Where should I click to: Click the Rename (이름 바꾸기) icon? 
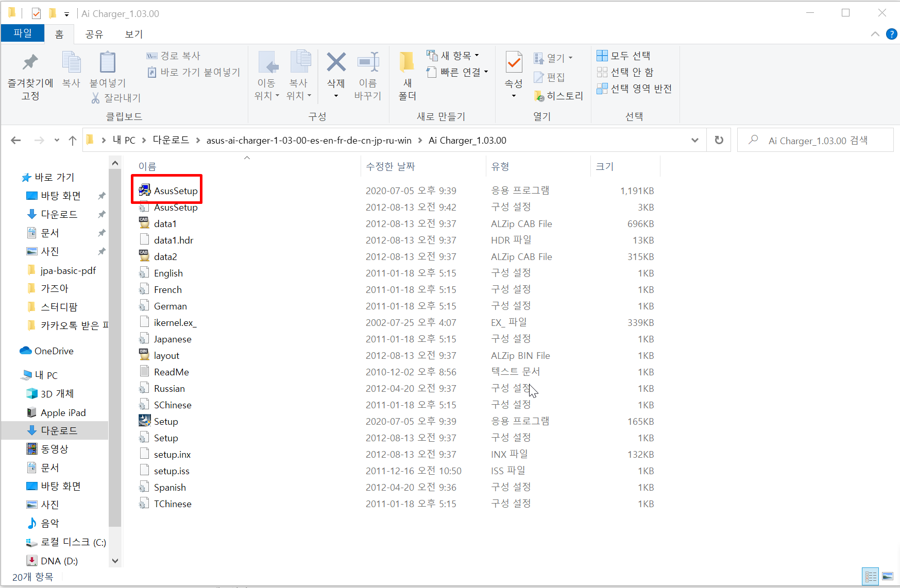tap(368, 62)
